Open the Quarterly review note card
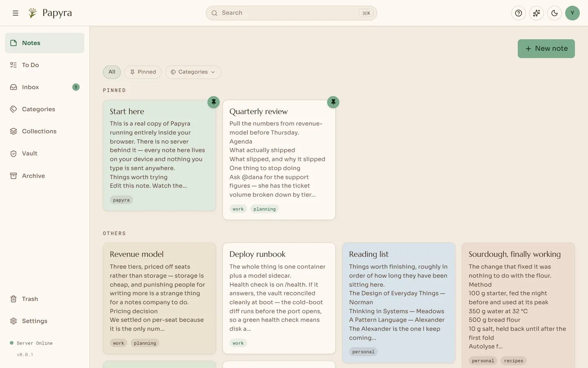This screenshot has width=588, height=368. (x=279, y=160)
